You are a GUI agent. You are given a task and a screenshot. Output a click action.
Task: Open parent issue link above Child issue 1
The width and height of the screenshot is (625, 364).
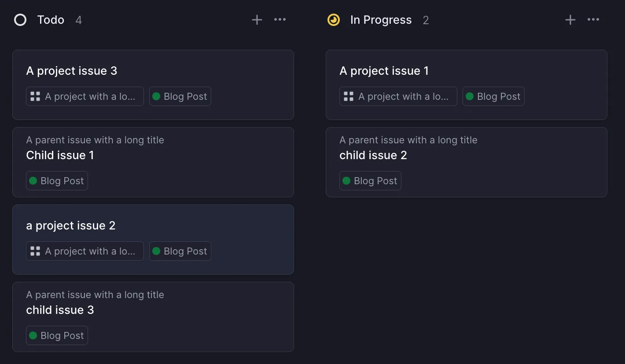(x=95, y=140)
